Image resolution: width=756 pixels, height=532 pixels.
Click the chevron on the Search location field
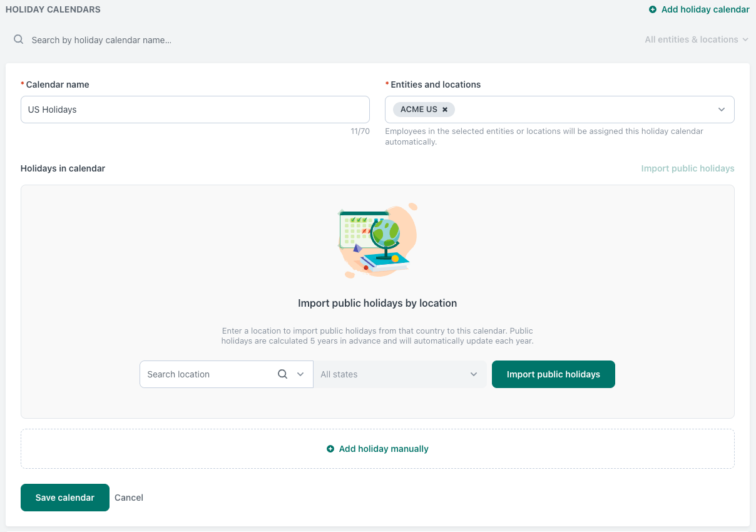click(300, 374)
